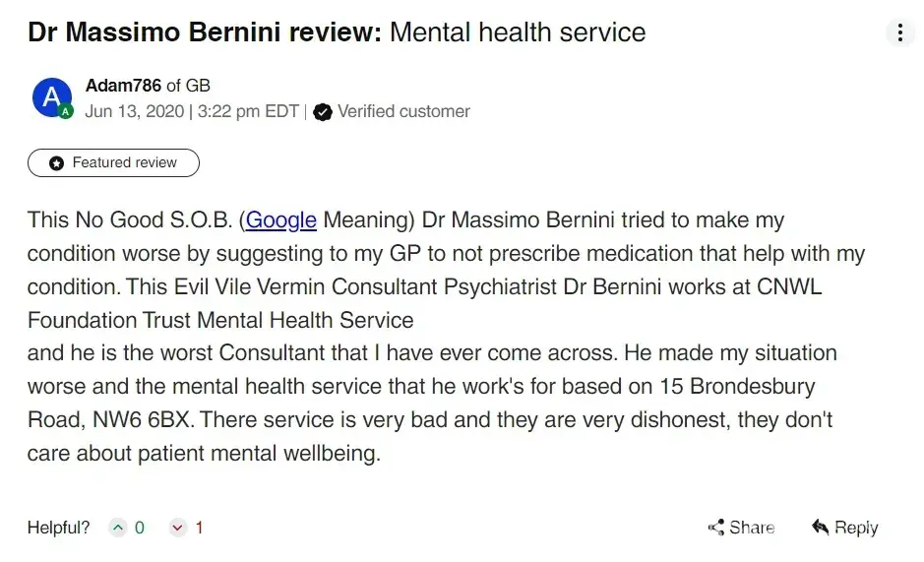924x562 pixels.
Task: Downvote the review as not helpful
Action: (178, 529)
